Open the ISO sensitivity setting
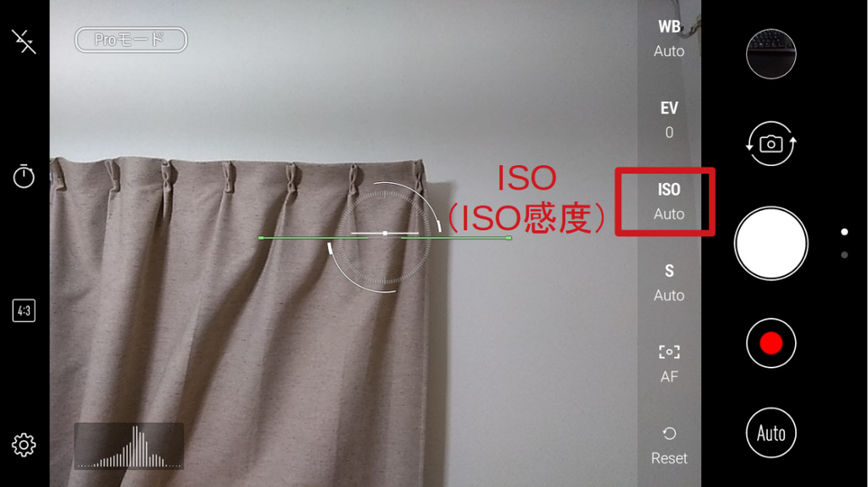Viewport: 868px width, 487px height. [669, 202]
